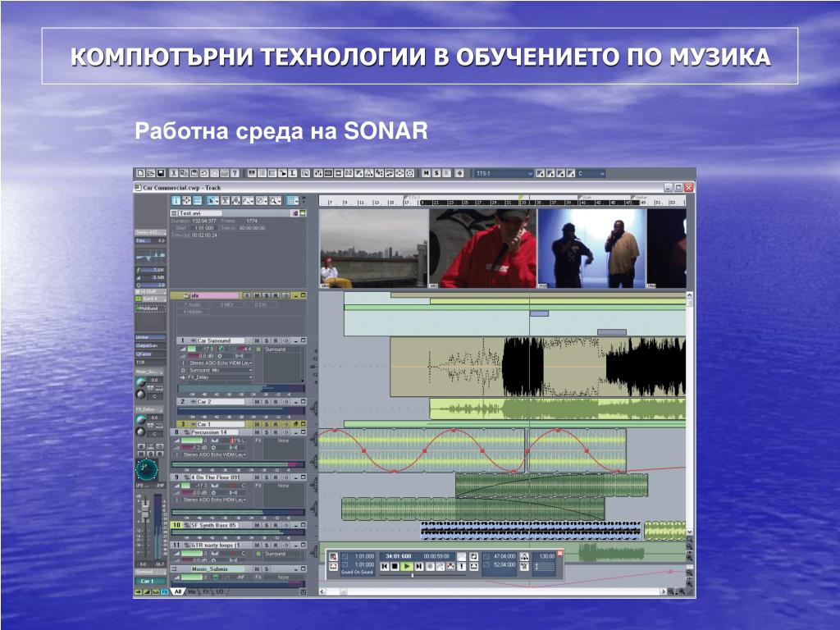Switch to the Mix tab
This screenshot has width=840, height=630.
tap(192, 592)
